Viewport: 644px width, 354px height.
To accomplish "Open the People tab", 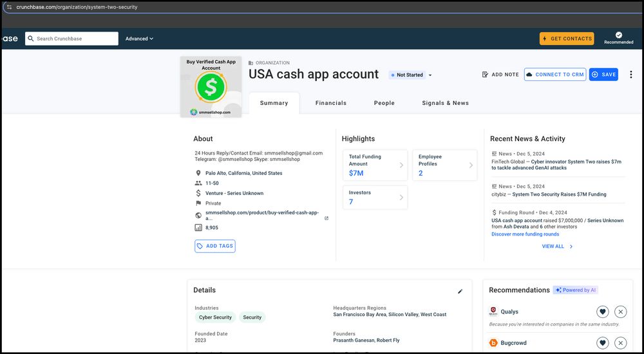I will pyautogui.click(x=384, y=103).
